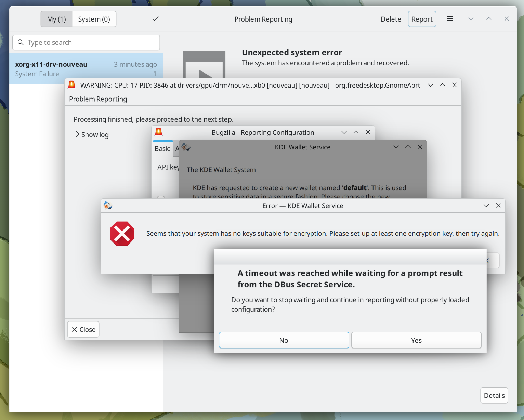The width and height of the screenshot is (524, 420).
Task: Expand the Show log section
Action: (x=92, y=135)
